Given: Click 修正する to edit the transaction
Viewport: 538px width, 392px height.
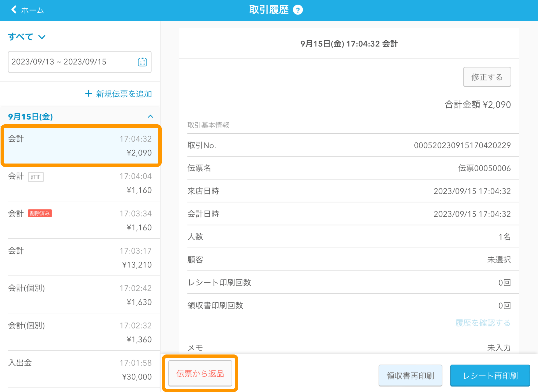Looking at the screenshot, I should 487,77.
